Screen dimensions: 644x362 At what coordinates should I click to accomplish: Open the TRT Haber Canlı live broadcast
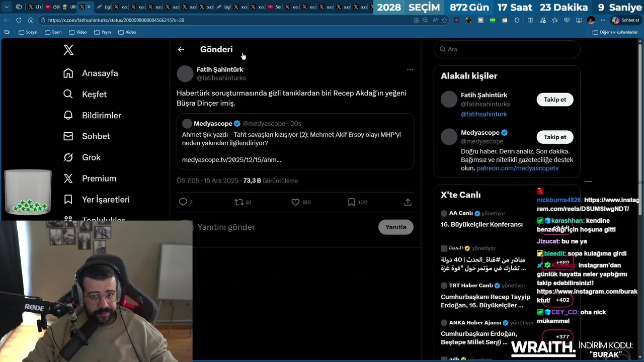486,295
